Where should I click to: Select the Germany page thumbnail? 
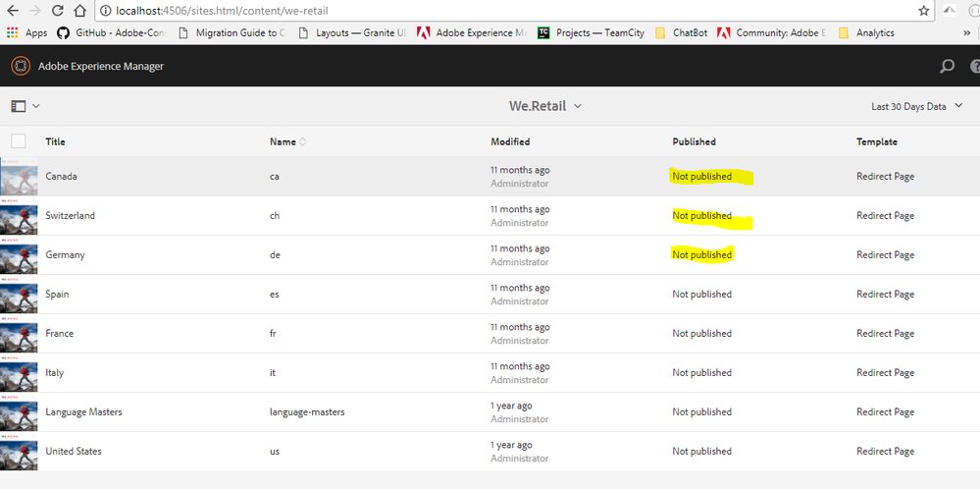(x=19, y=255)
